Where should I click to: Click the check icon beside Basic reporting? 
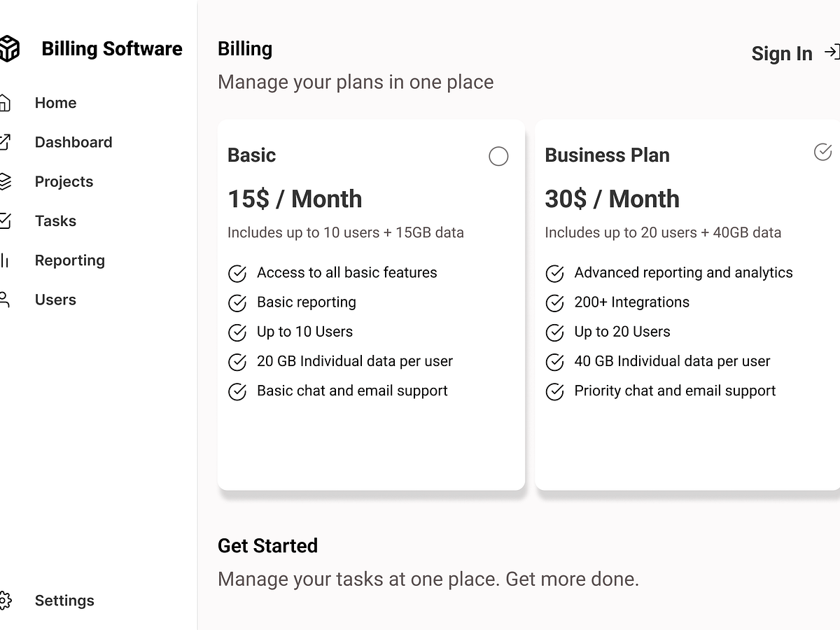coord(237,303)
